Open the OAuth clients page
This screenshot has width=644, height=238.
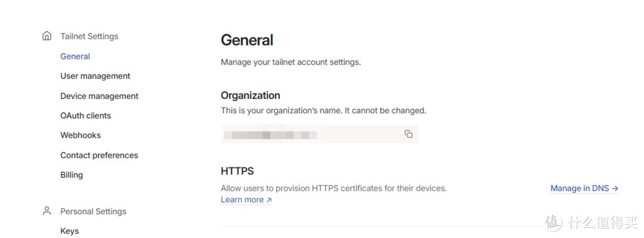coord(85,116)
